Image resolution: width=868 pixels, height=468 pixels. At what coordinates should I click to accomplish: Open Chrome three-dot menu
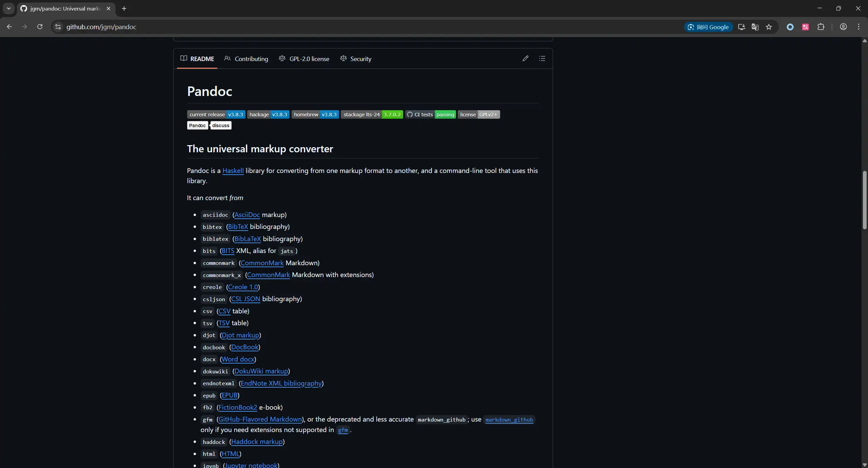tap(859, 27)
